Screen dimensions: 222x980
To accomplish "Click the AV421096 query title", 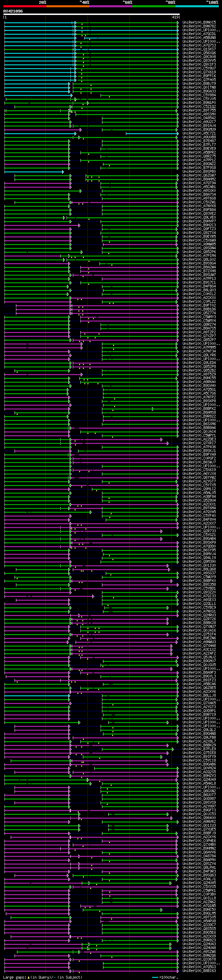I will [x=13, y=11].
